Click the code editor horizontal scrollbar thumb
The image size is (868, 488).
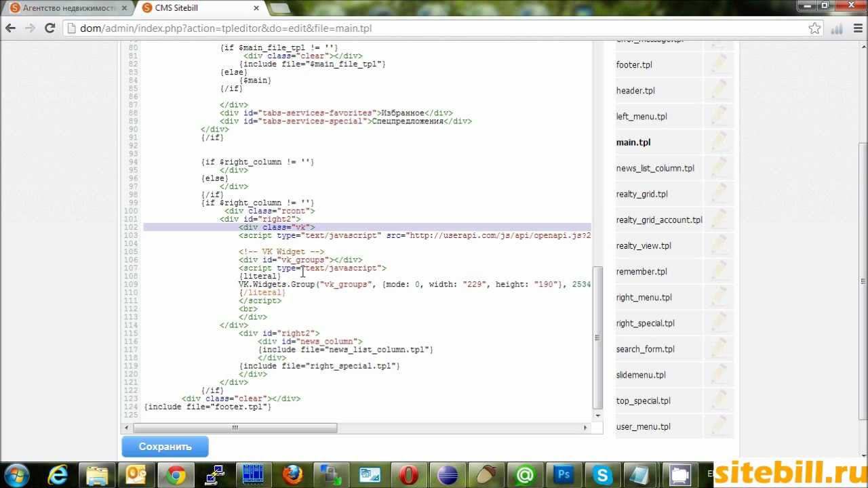pos(235,428)
